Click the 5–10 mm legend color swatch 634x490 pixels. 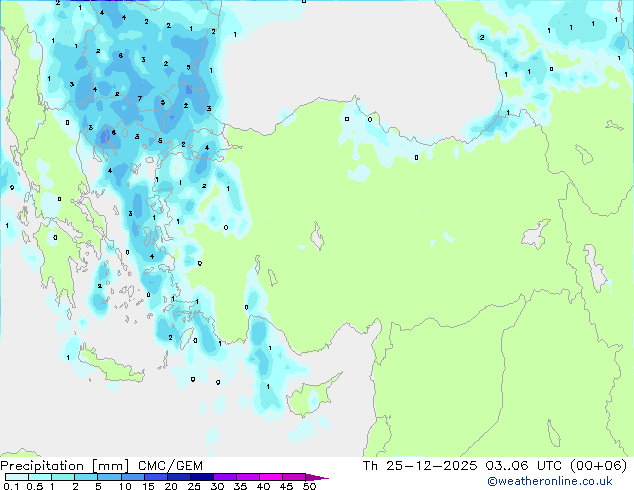pos(109,477)
